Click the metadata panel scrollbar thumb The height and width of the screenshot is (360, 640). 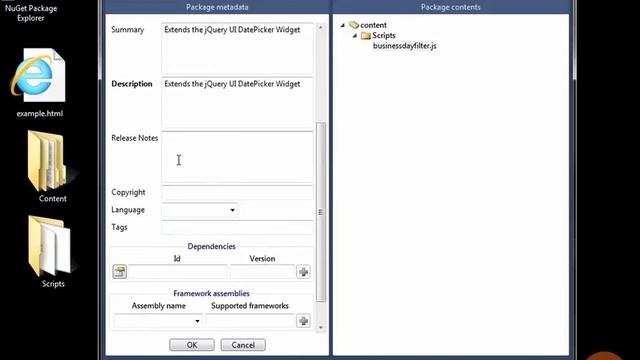pos(321,212)
